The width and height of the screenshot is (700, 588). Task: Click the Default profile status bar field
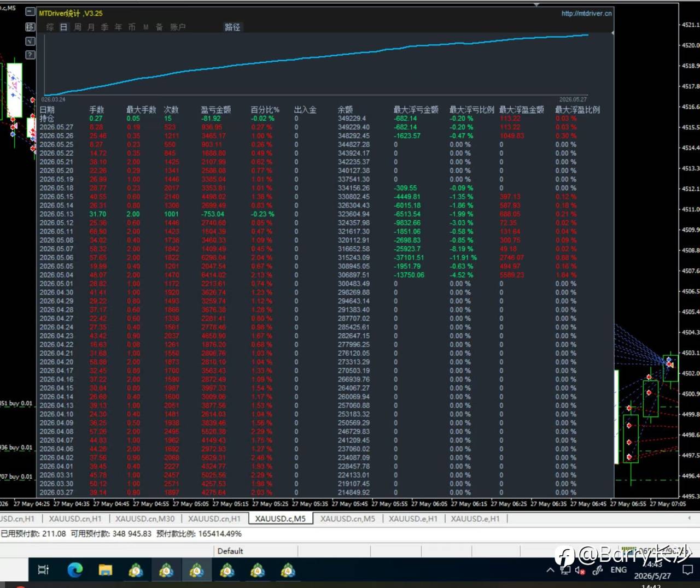(x=230, y=551)
